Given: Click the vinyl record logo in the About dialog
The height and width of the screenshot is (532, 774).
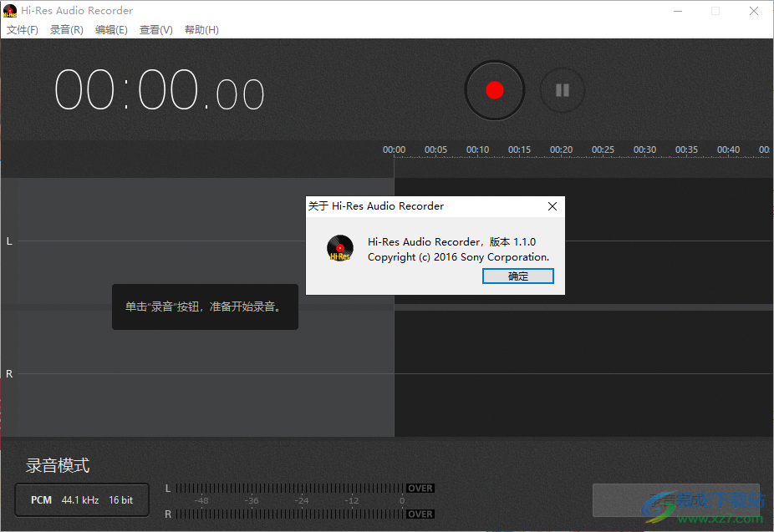Looking at the screenshot, I should (339, 247).
